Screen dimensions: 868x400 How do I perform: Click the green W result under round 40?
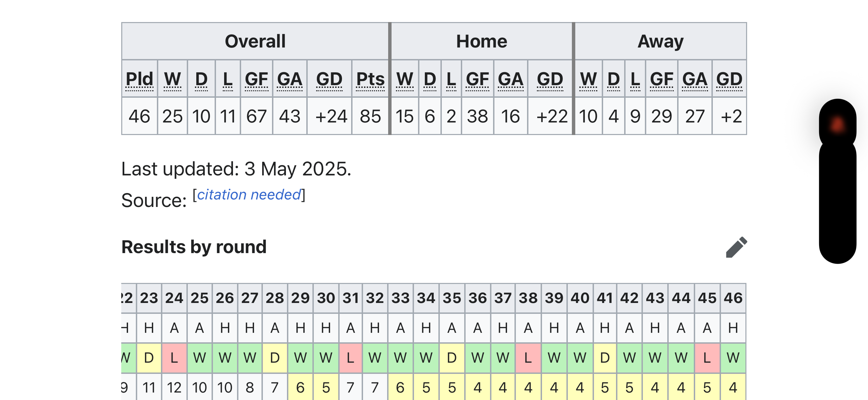pyautogui.click(x=580, y=358)
